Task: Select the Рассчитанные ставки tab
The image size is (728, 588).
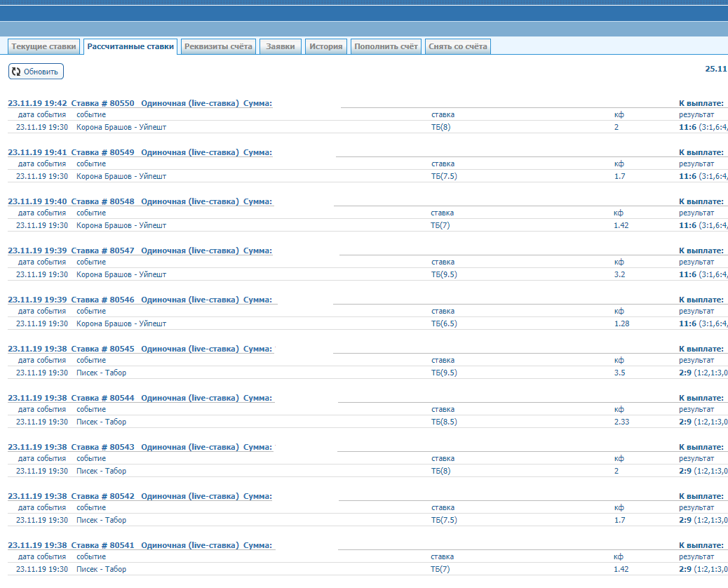Action: click(130, 47)
